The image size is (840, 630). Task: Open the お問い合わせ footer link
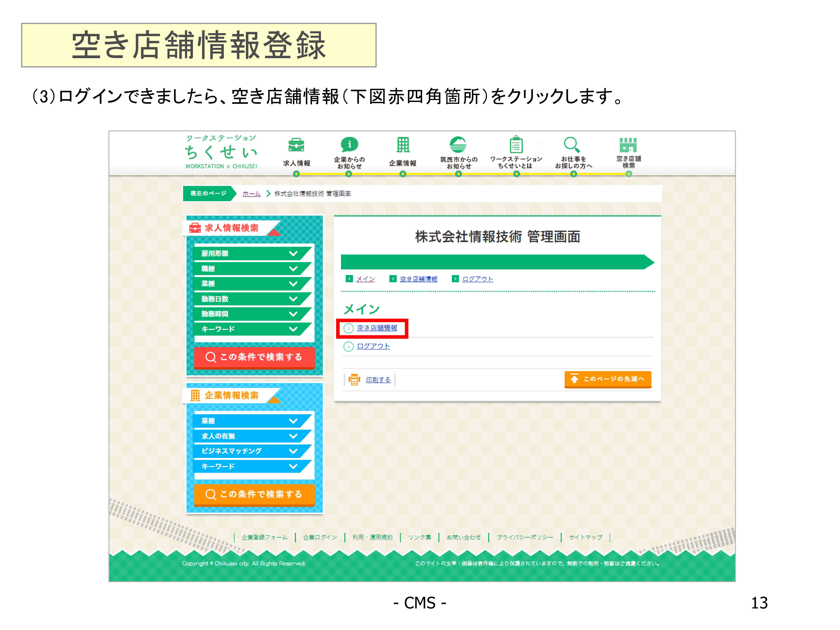tap(464, 537)
